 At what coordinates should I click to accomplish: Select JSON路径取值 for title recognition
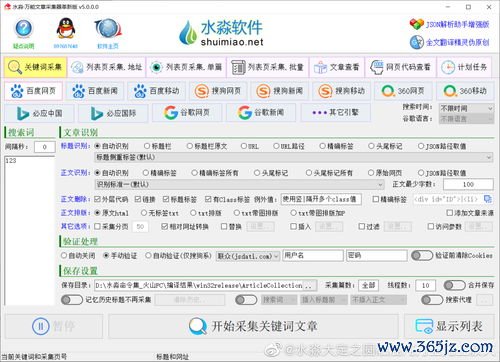pos(442,146)
